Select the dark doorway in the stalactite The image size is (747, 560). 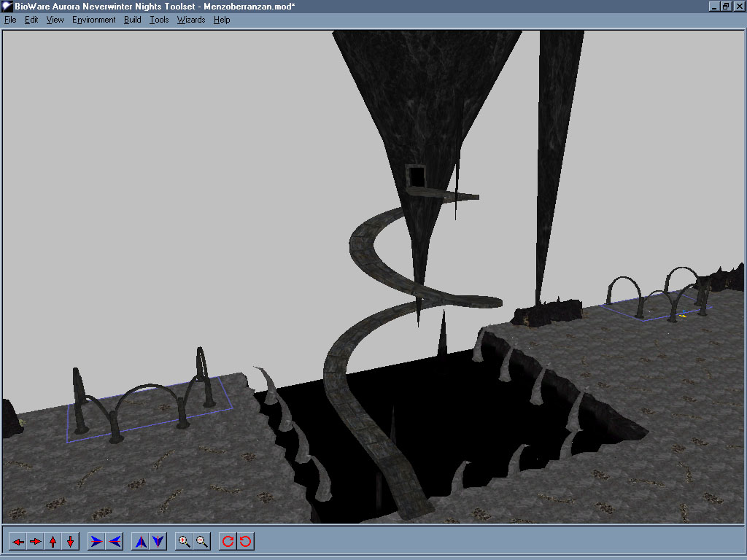coord(417,176)
